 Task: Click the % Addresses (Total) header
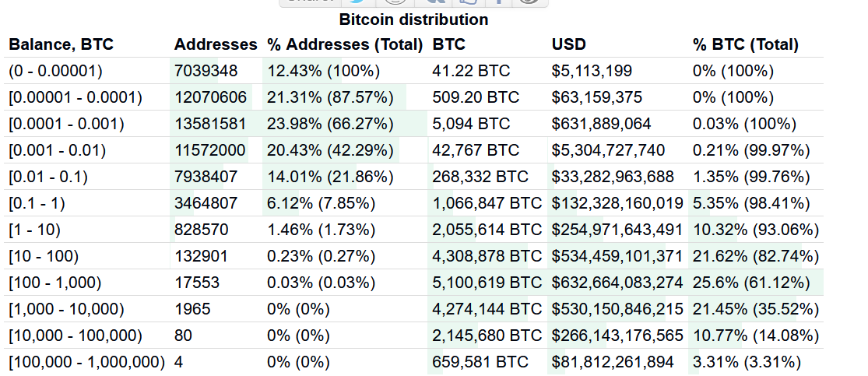[345, 44]
